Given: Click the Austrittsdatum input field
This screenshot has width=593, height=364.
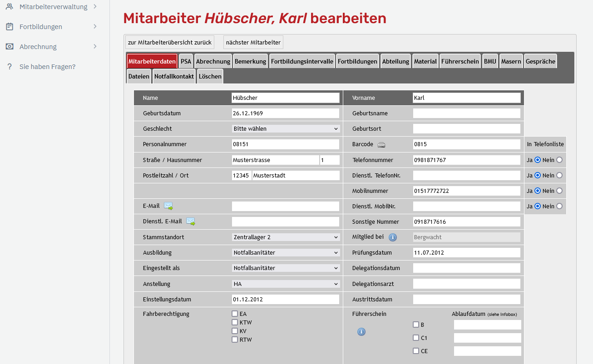Looking at the screenshot, I should coord(467,300).
